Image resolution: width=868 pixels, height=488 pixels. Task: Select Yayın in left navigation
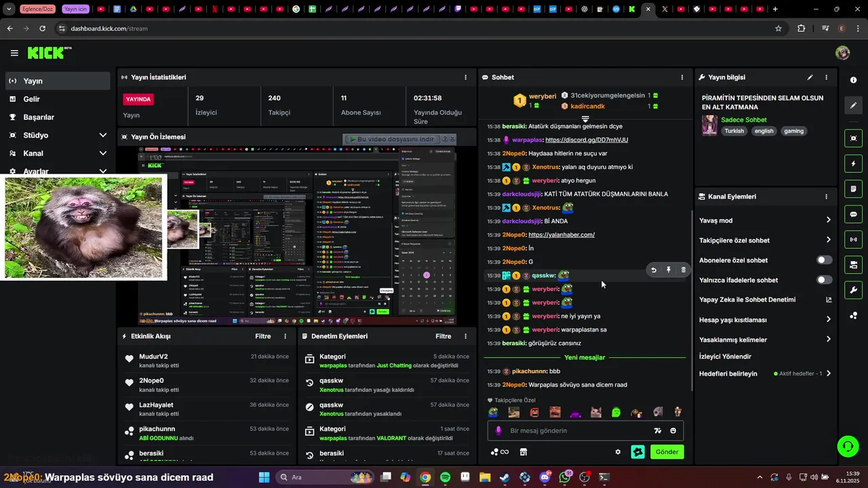(x=58, y=81)
